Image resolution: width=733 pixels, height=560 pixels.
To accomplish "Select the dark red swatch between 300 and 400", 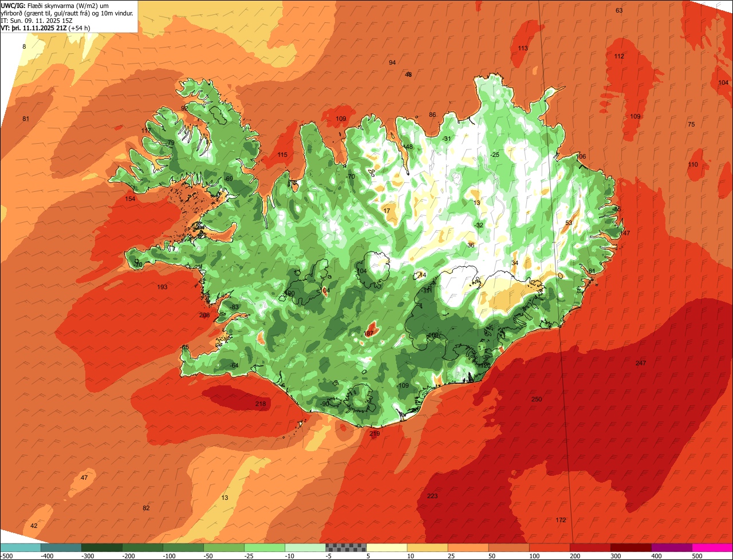I will 630,547.
